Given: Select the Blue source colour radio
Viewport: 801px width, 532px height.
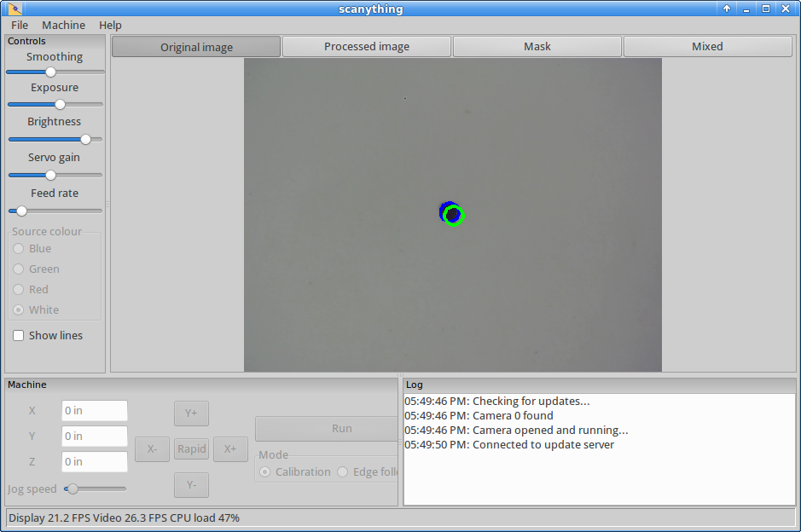Looking at the screenshot, I should click(x=19, y=249).
